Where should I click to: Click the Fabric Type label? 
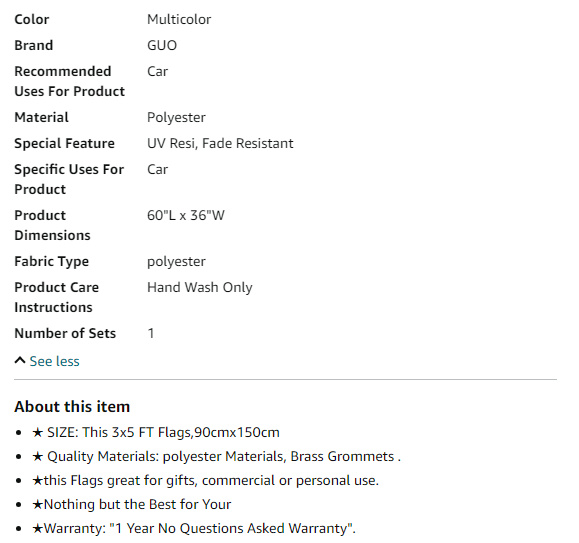tap(51, 261)
